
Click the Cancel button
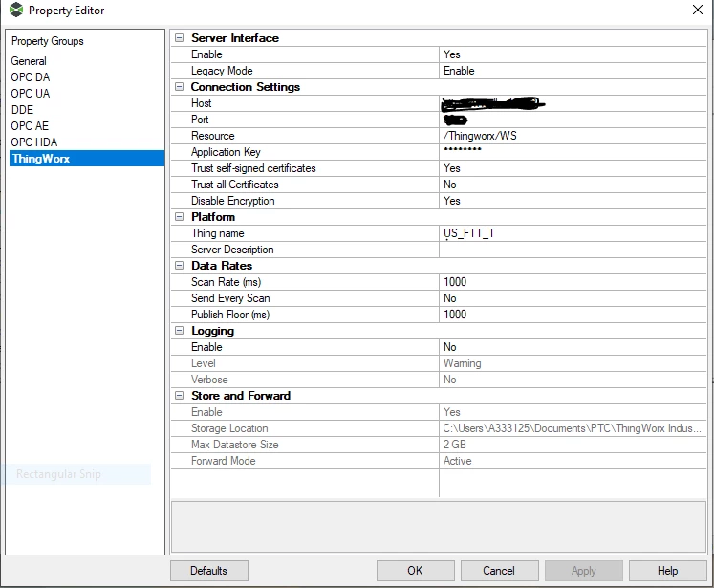(500, 571)
